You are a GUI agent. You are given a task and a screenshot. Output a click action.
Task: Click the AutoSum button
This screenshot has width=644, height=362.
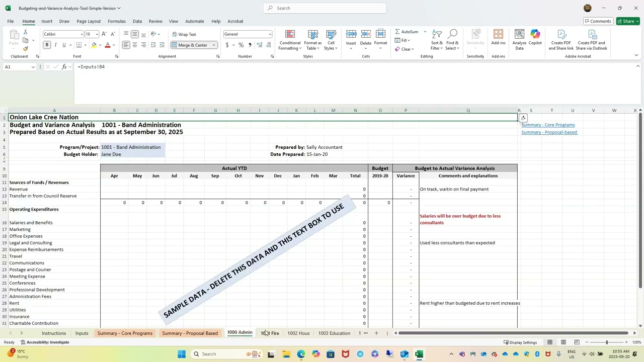(407, 32)
